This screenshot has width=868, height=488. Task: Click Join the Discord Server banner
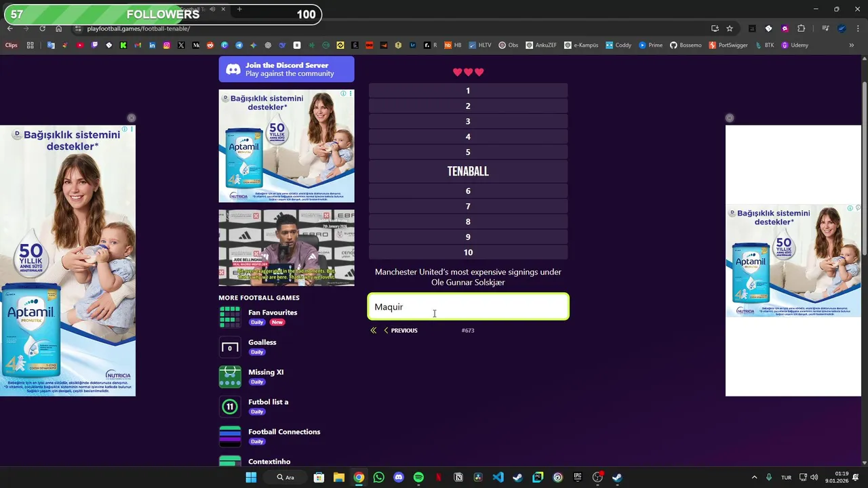tap(286, 69)
